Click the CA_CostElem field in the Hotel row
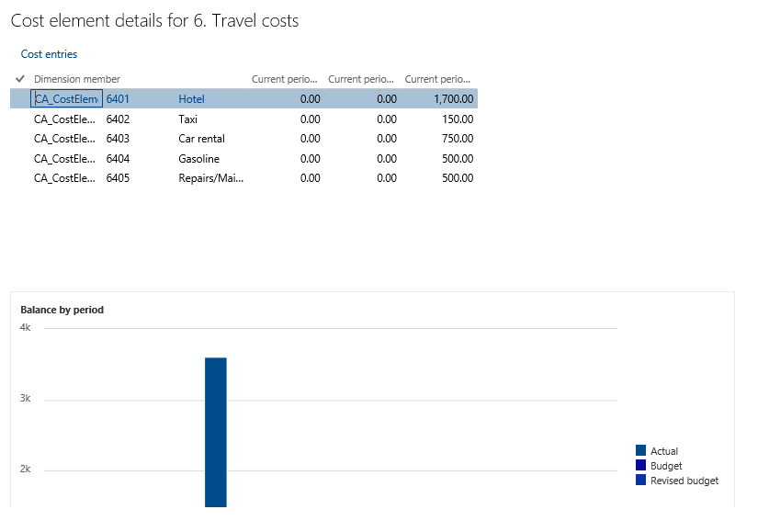 [x=65, y=98]
